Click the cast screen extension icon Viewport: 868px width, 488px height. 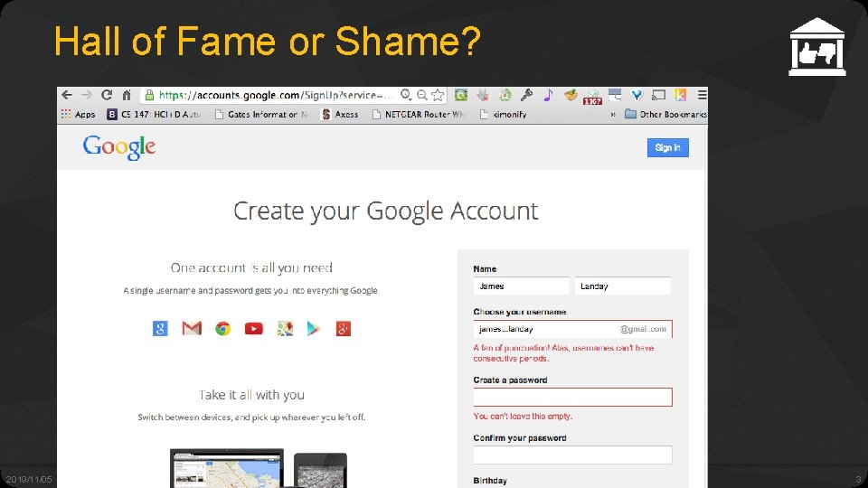pyautogui.click(x=658, y=95)
